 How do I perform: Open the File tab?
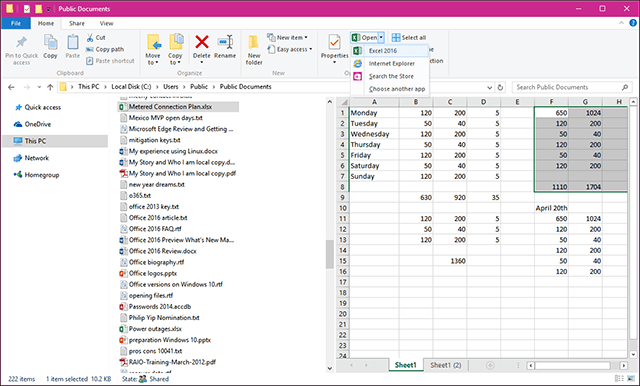[16, 23]
